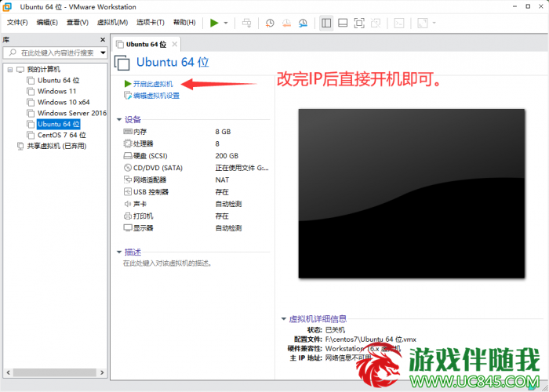Select Windows 10 x64 in the library
The height and width of the screenshot is (392, 549).
(x=64, y=102)
